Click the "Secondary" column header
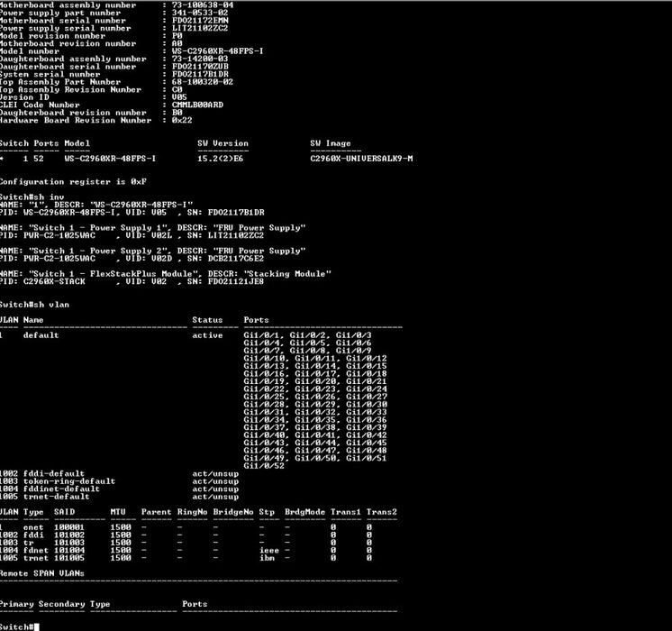Viewport: 672px width, 631px height. [x=62, y=604]
